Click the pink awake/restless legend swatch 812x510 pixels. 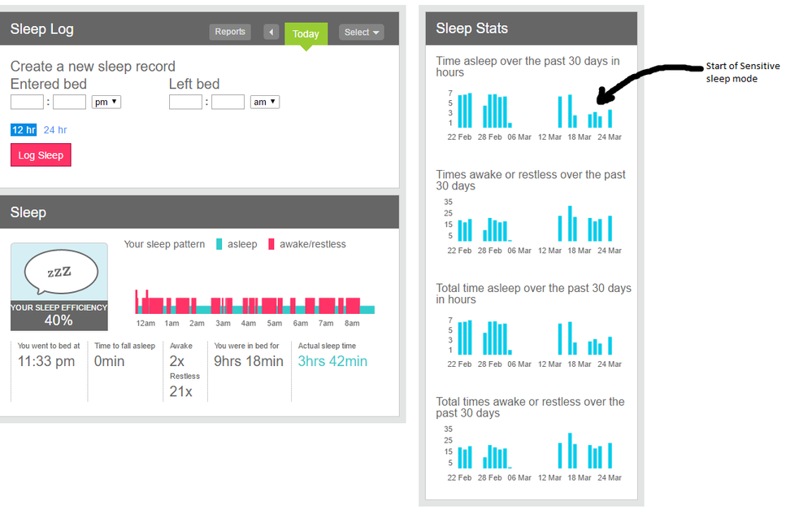[x=271, y=244]
